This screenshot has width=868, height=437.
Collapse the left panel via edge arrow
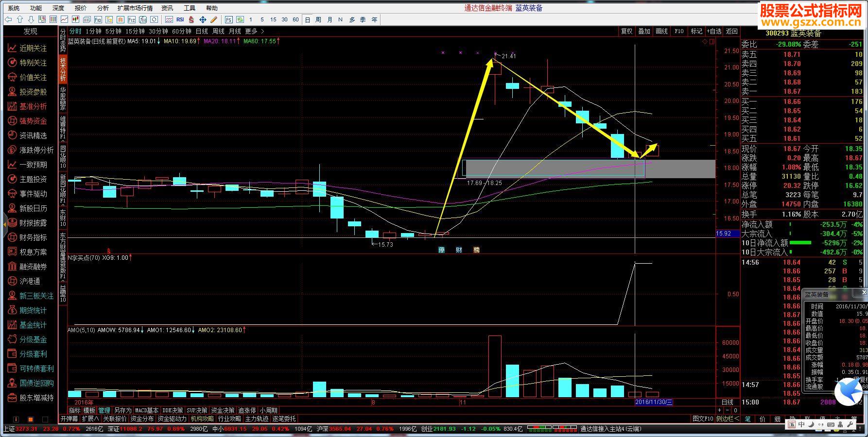[5, 224]
